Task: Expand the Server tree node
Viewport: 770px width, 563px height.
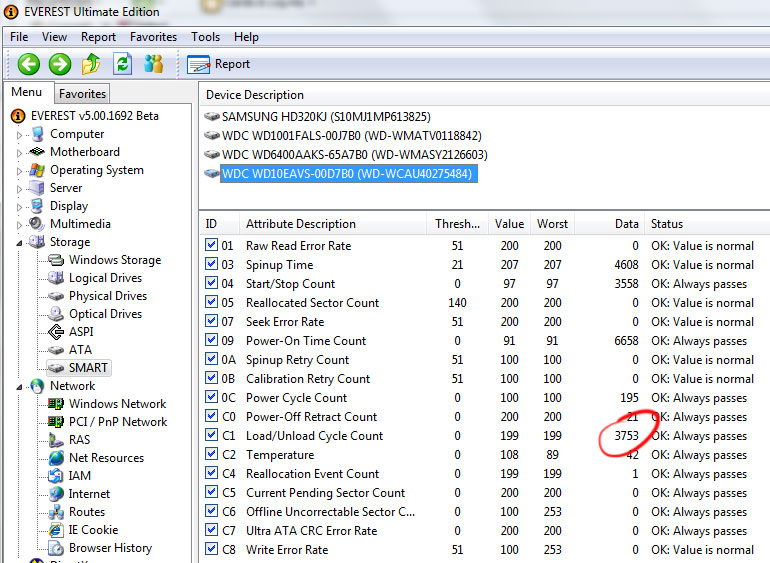Action: [x=19, y=189]
